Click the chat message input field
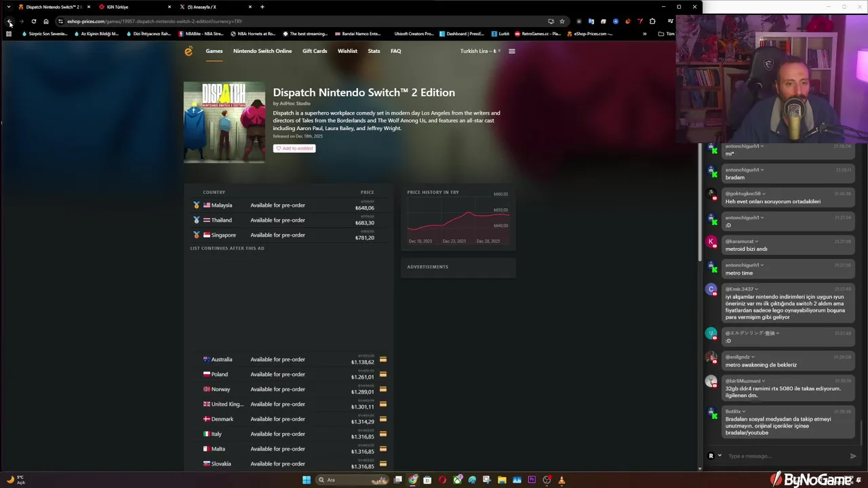868x488 pixels. (785, 456)
